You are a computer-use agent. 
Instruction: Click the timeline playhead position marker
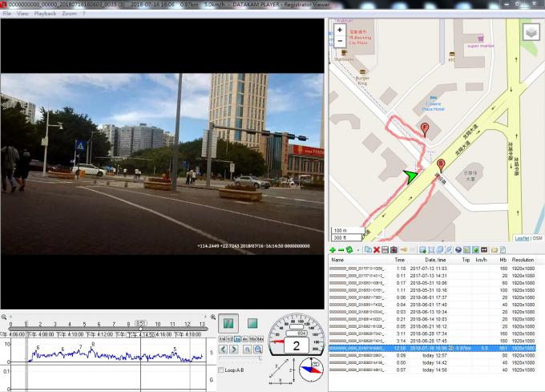coord(140,322)
